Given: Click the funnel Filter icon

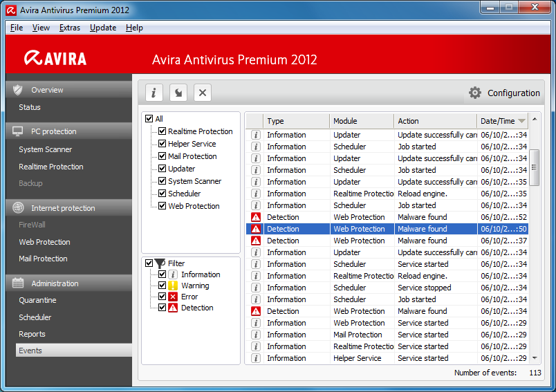Looking at the screenshot, I should 160,263.
